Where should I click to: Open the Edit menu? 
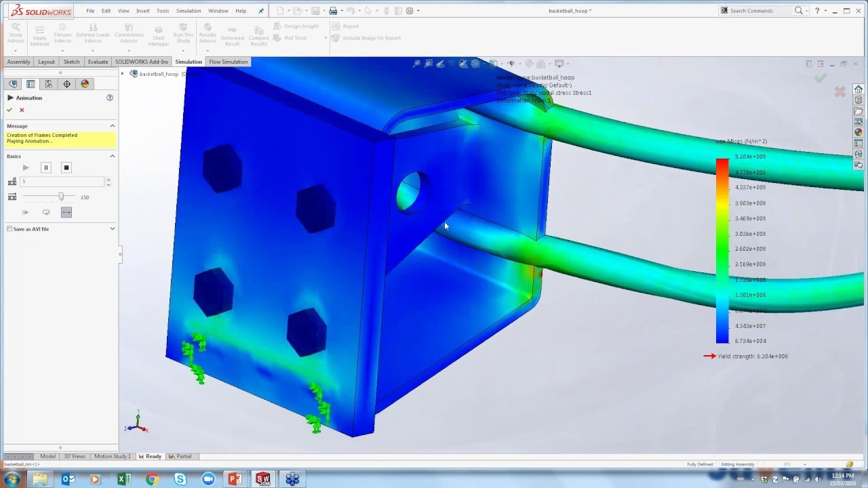(x=106, y=11)
